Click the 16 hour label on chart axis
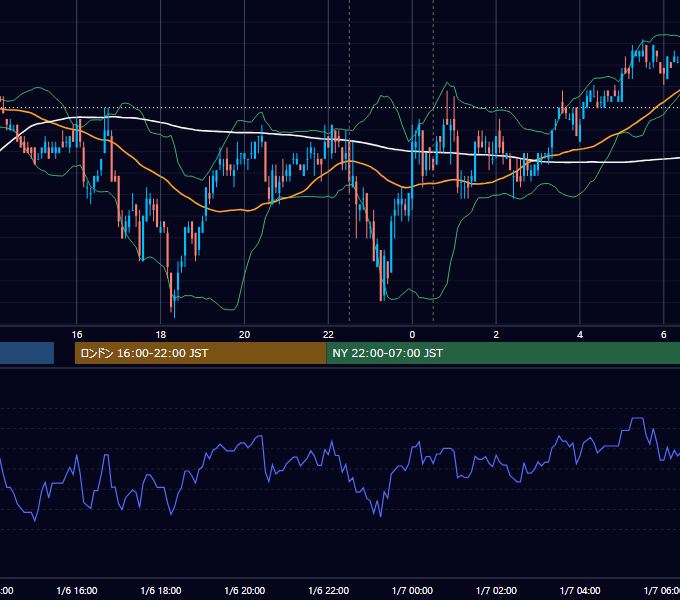The image size is (680, 600). click(x=77, y=335)
